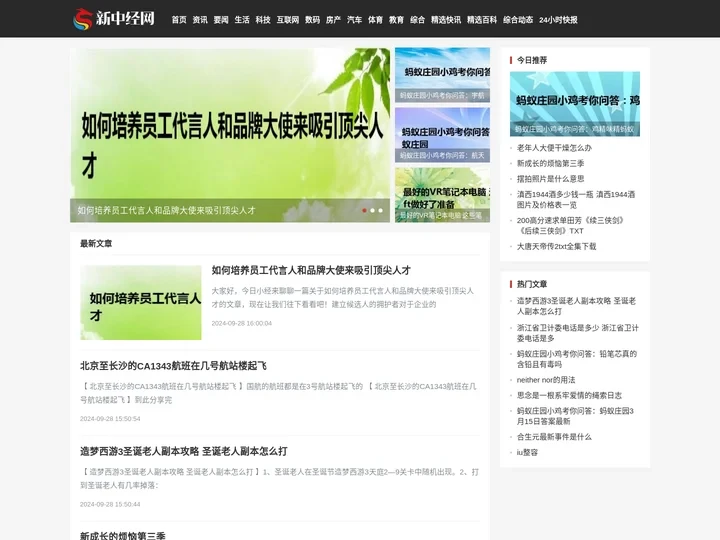The width and height of the screenshot is (720, 540).
Task: Select the 综合动态 nav item
Action: click(518, 20)
